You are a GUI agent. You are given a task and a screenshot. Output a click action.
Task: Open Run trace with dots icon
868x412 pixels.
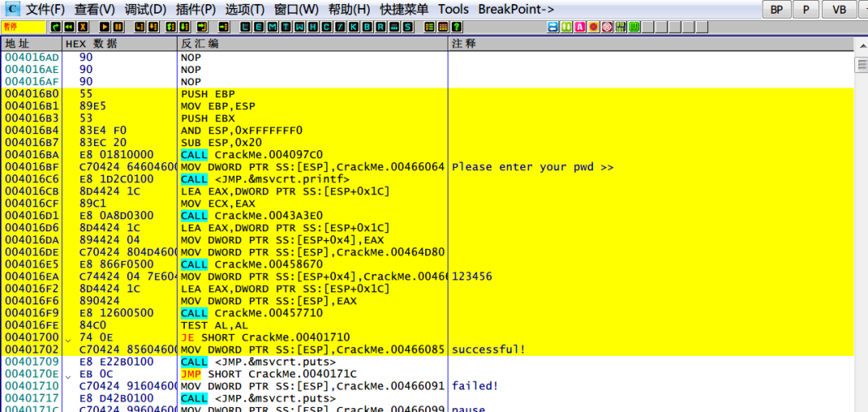click(394, 27)
